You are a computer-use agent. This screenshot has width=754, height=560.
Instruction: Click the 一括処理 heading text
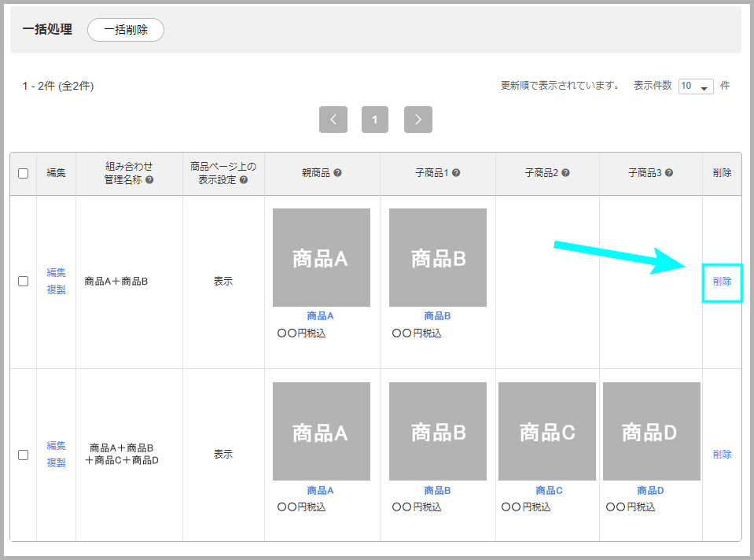click(47, 29)
